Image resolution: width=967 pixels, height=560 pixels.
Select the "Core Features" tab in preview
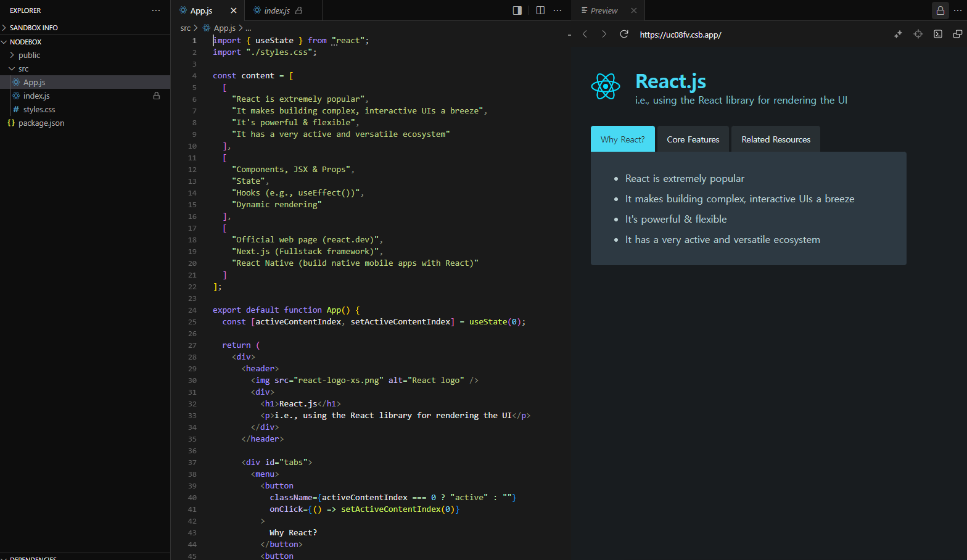click(x=693, y=139)
